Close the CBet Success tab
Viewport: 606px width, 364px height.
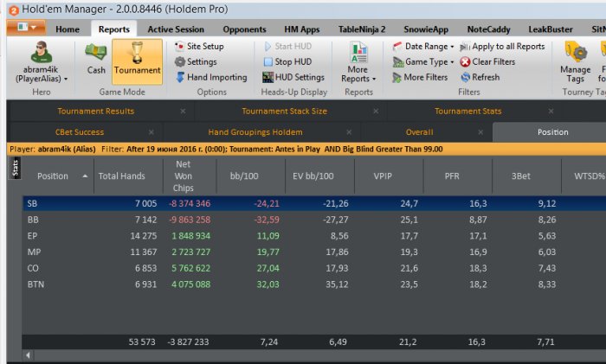(151, 132)
